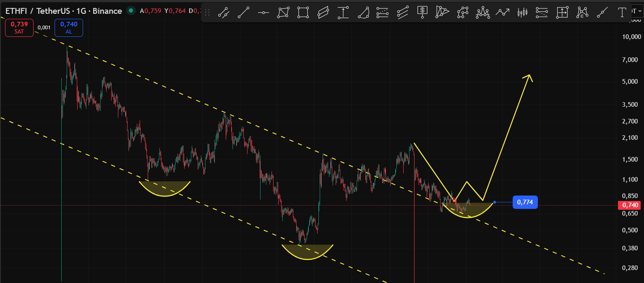Select the parallel channel tool
This screenshot has width=644, height=283.
point(323,12)
